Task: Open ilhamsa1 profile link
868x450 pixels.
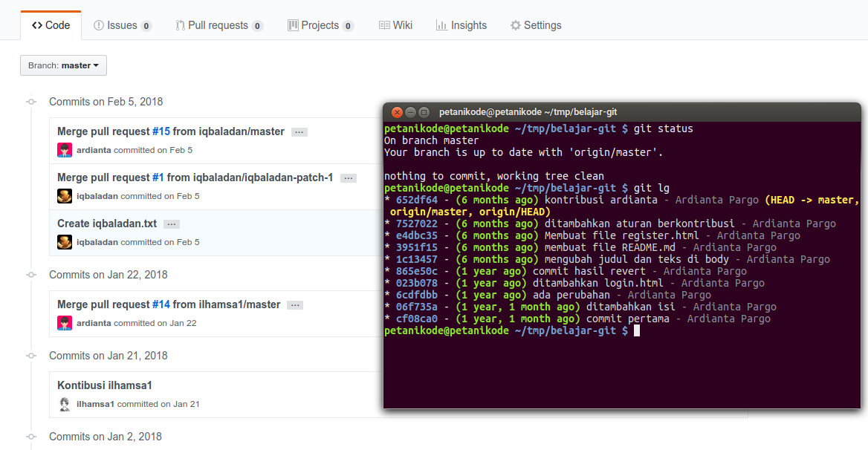Action: (95, 404)
